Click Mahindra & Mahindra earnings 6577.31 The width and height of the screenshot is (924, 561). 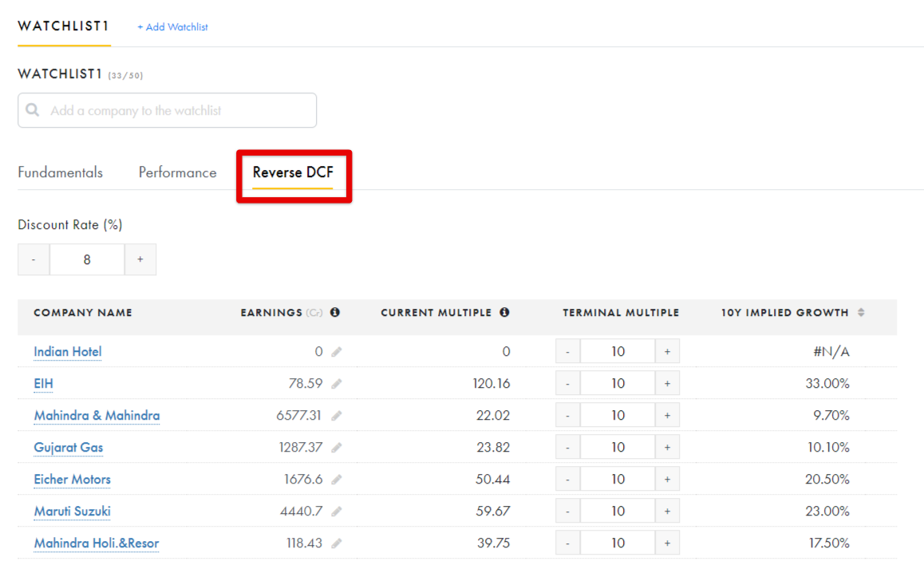click(298, 416)
